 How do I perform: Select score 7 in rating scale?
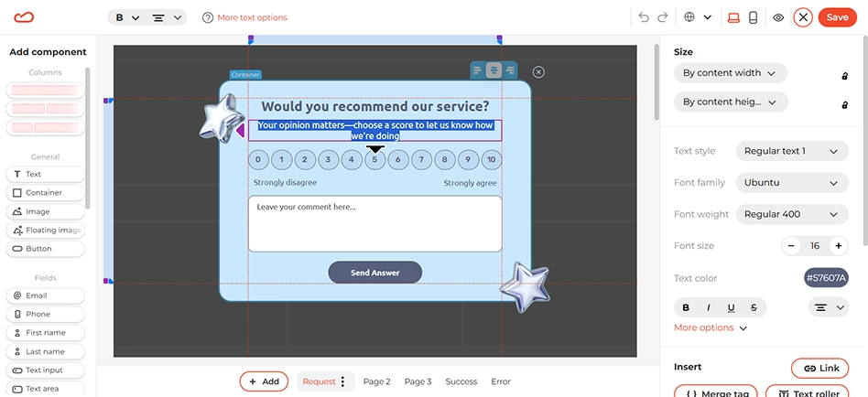[x=421, y=160]
